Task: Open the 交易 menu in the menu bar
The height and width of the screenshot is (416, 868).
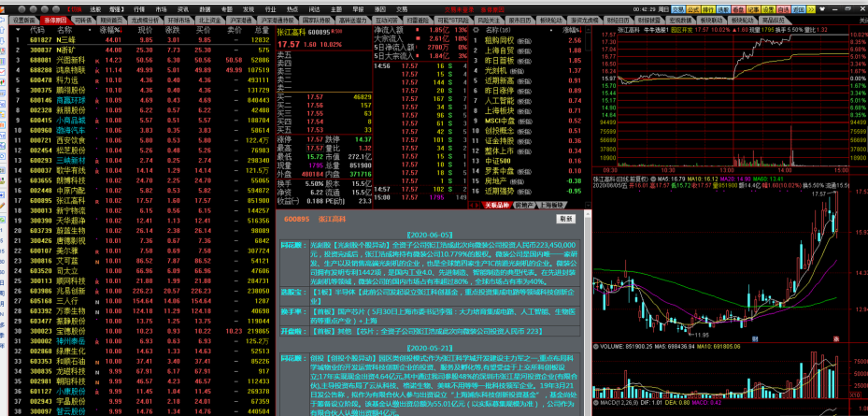Action: 402,9
